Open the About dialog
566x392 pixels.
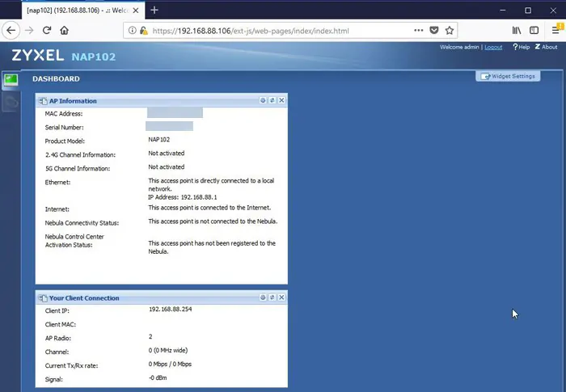pyautogui.click(x=546, y=47)
